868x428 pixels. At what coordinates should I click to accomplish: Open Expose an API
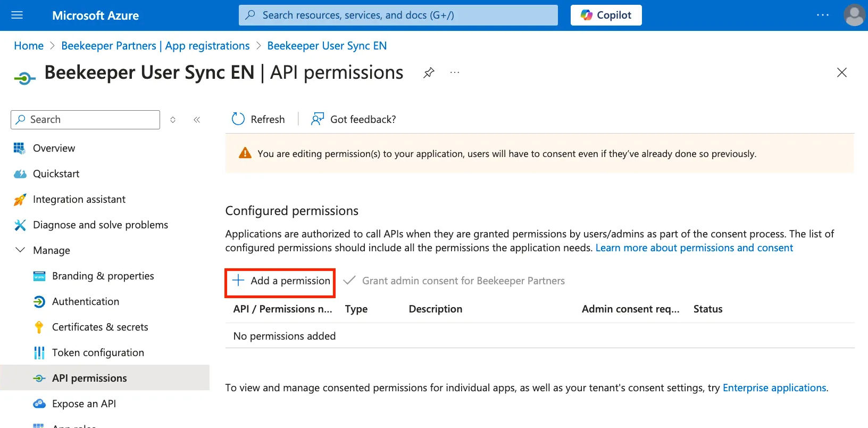[84, 404]
